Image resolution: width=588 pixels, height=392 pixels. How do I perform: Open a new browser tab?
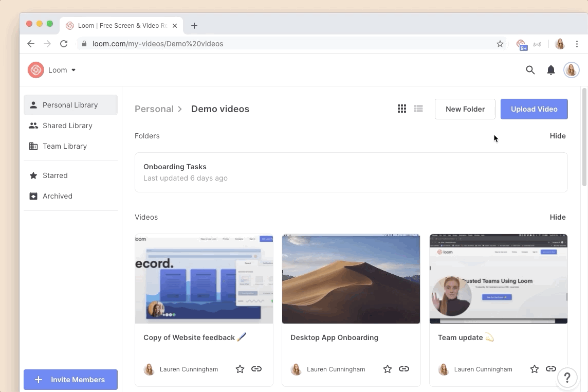(194, 26)
